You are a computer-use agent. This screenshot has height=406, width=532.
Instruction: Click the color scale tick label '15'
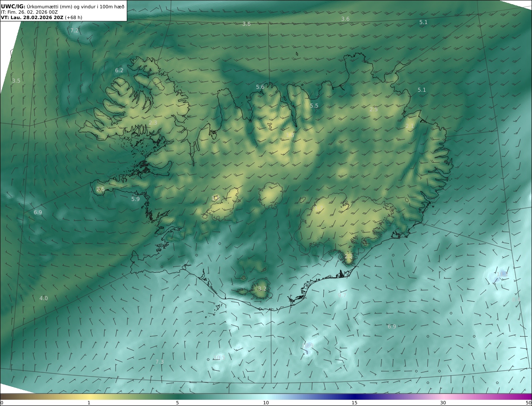pyautogui.click(x=355, y=403)
